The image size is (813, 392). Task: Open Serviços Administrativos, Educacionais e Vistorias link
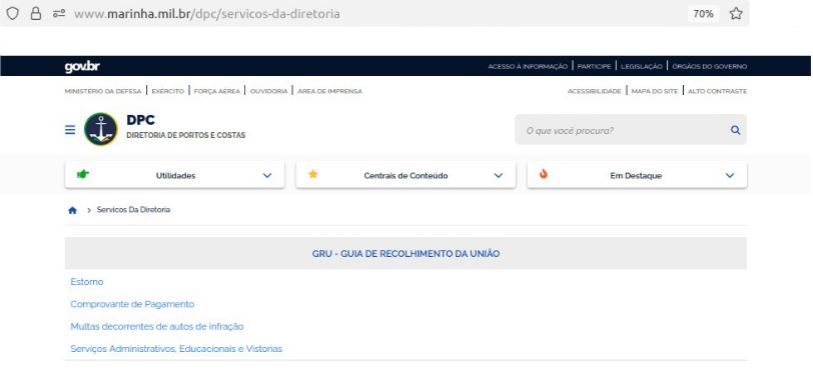(x=176, y=349)
